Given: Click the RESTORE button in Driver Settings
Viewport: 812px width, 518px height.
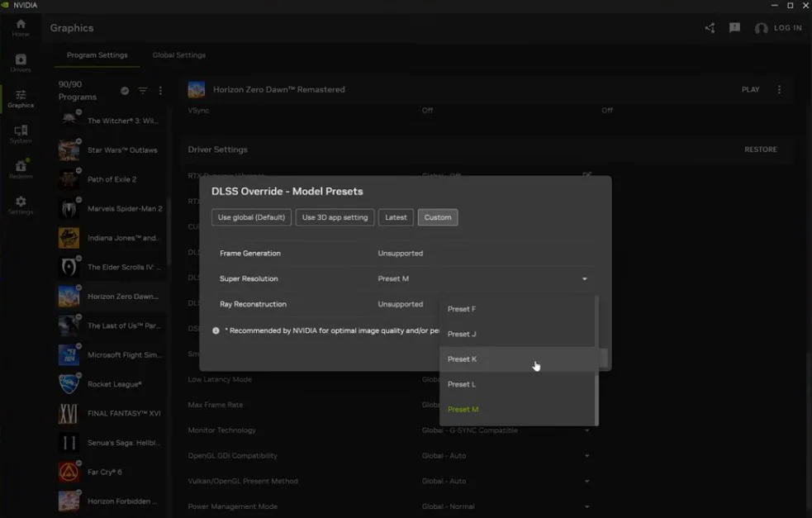Looking at the screenshot, I should click(x=760, y=150).
